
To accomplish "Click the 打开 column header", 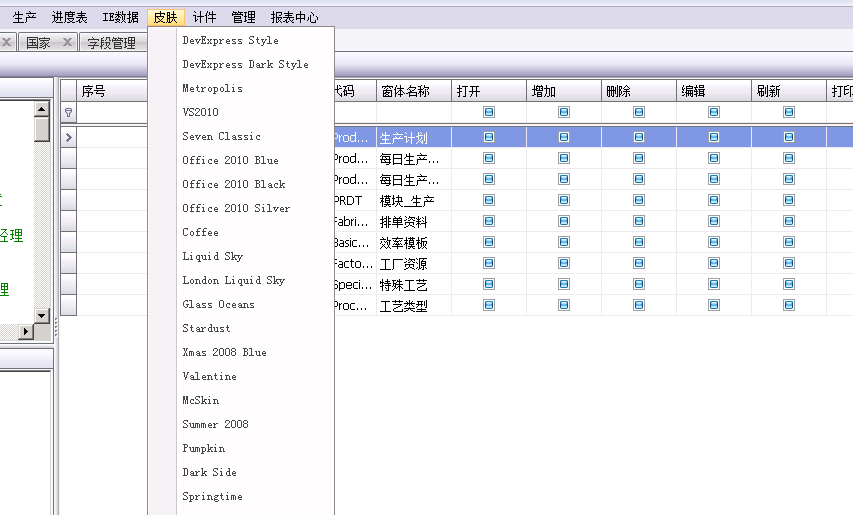I will click(x=489, y=91).
